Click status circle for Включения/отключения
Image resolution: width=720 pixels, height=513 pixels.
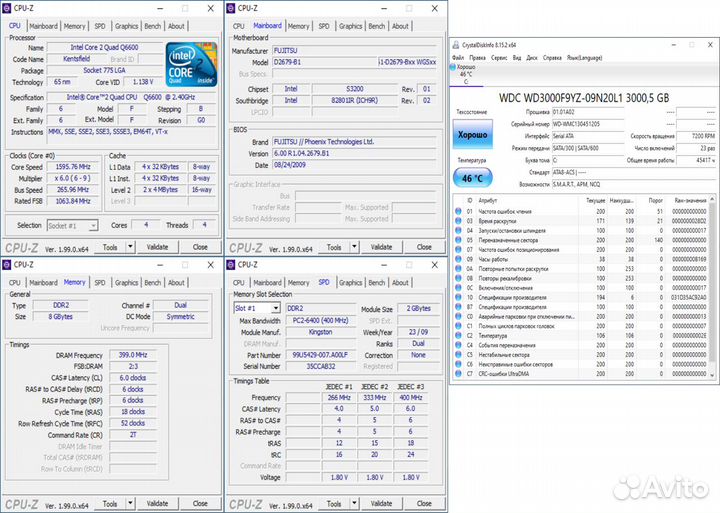click(x=458, y=288)
